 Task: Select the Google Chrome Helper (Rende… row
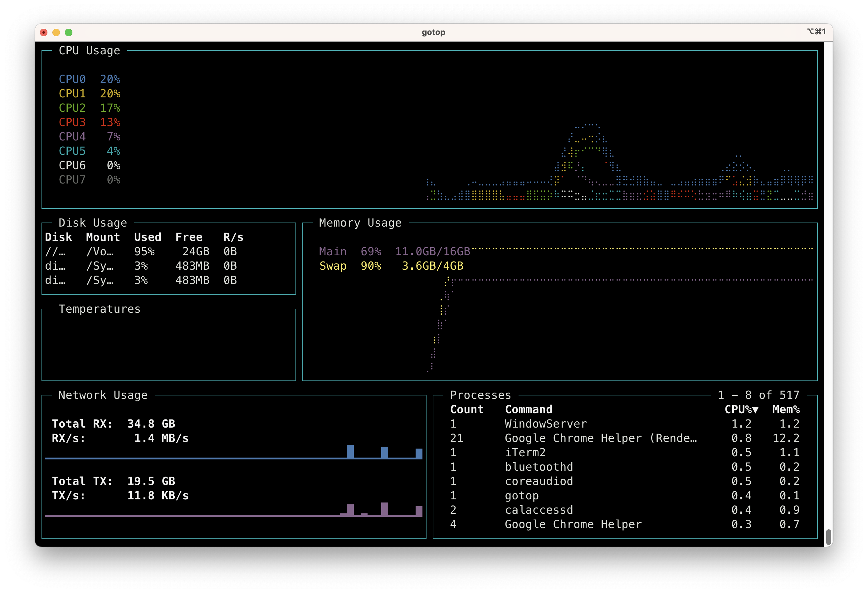coord(600,438)
